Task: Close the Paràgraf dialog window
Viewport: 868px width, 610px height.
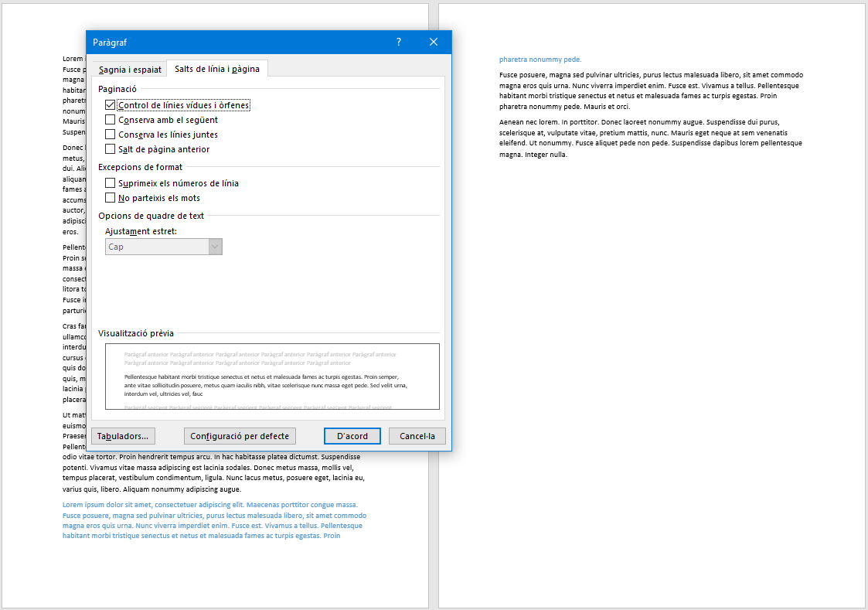Action: tap(434, 43)
